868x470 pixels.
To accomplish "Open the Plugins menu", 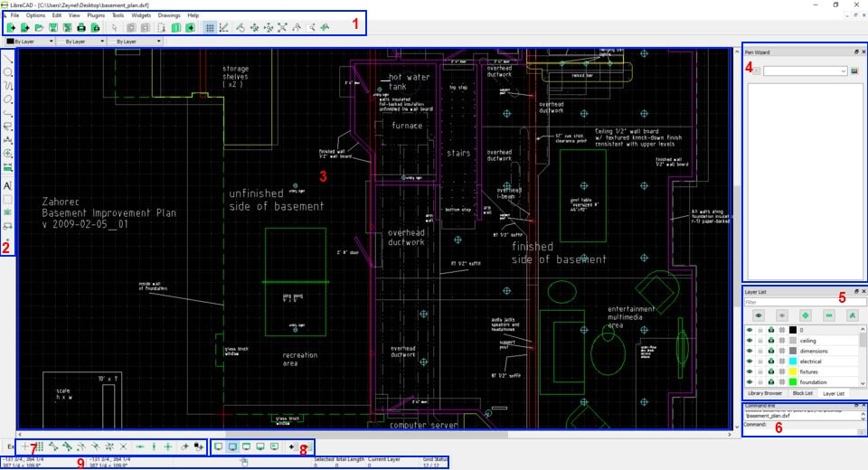I will click(96, 15).
